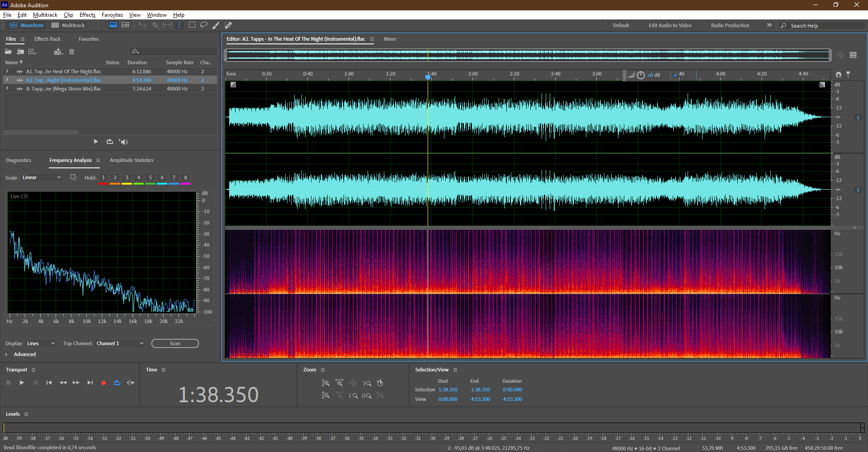
Task: Toggle the magnet snapping icon
Action: point(839,75)
